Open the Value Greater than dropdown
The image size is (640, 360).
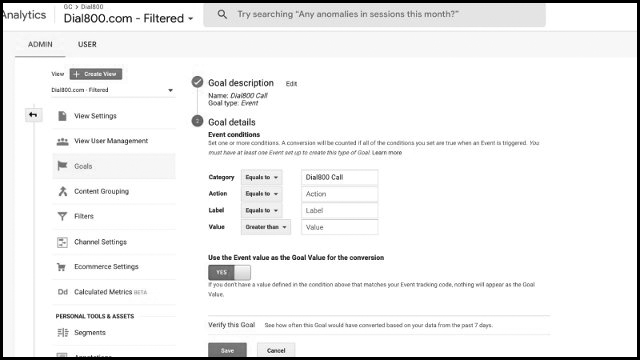266,227
